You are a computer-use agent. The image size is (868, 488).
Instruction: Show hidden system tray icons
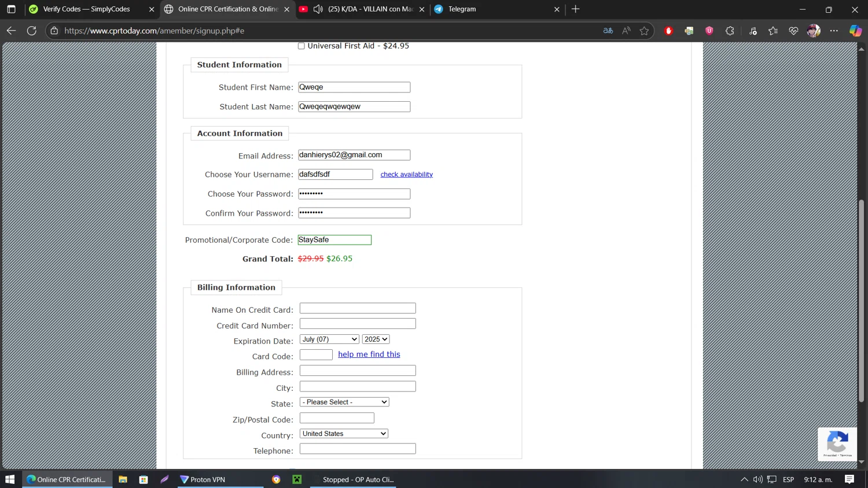(x=744, y=479)
